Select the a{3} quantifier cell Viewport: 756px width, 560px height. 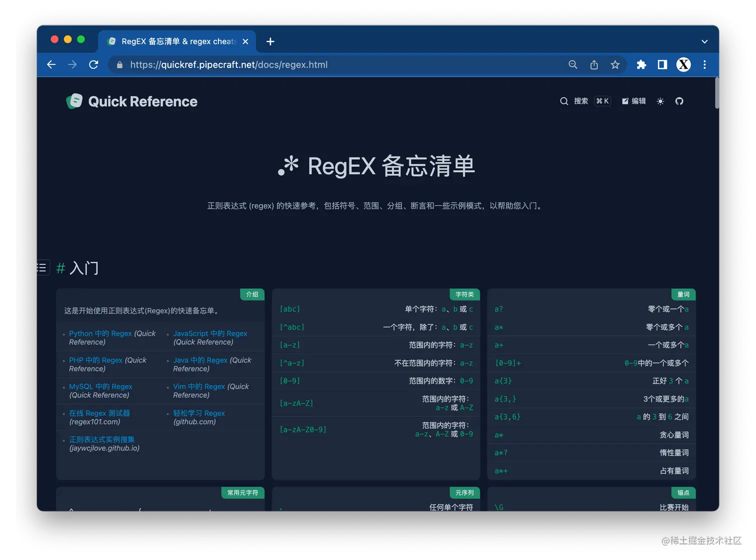[x=503, y=381]
